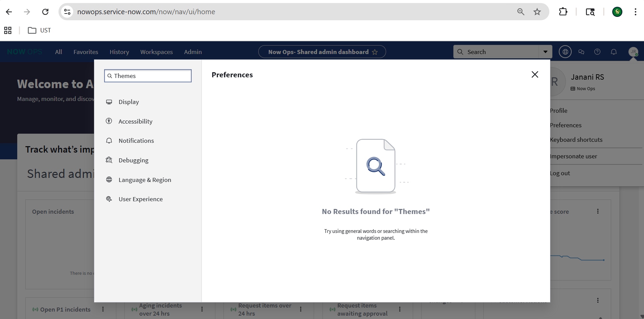644x319 pixels.
Task: Click the global Search field
Action: [496, 52]
